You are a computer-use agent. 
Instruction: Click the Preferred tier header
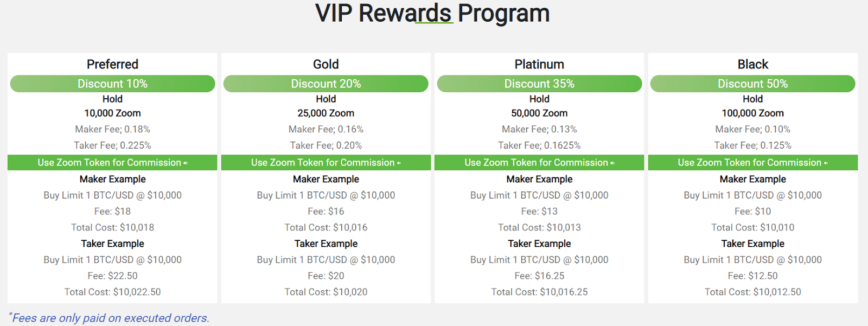click(112, 64)
